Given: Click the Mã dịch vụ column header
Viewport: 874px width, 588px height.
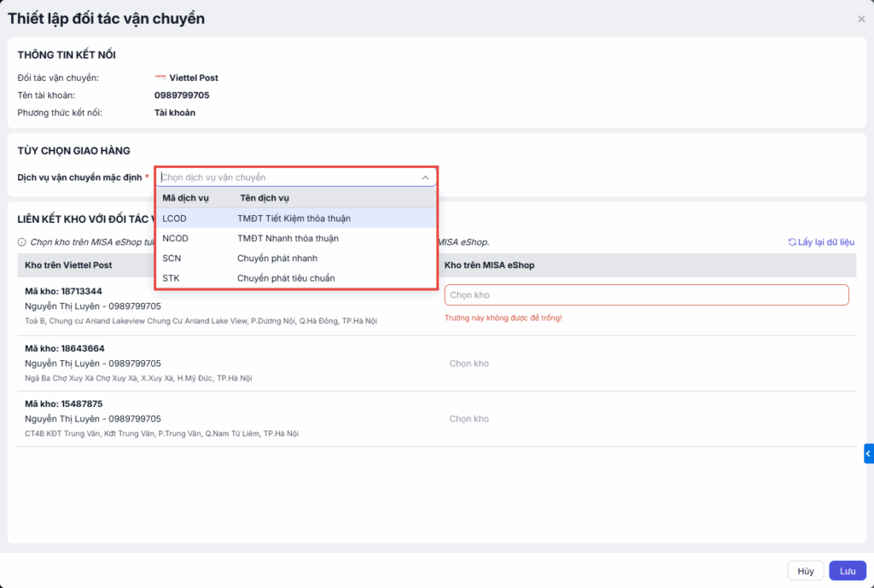Looking at the screenshot, I should (x=186, y=198).
